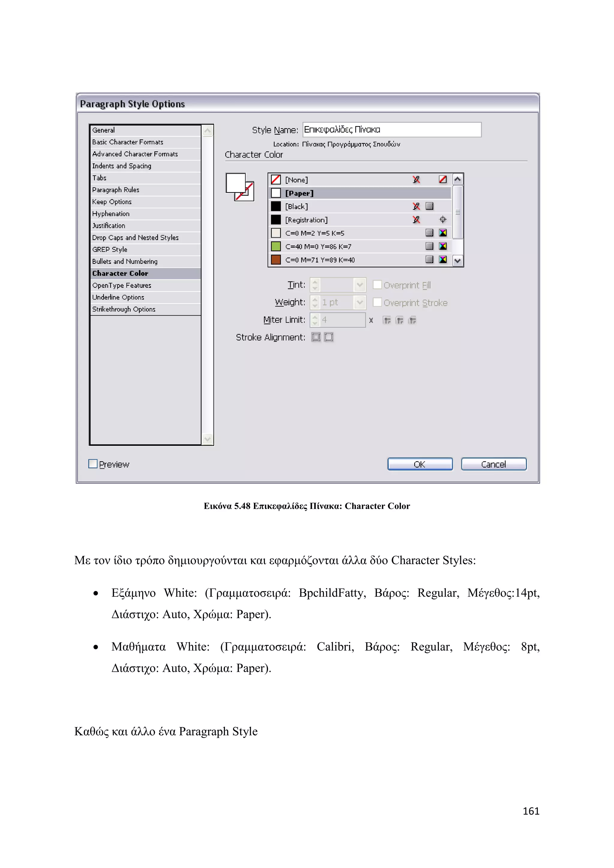
Task: Click CMYK icon on C=0 M=2 Y=5 K=5
Action: (x=443, y=233)
